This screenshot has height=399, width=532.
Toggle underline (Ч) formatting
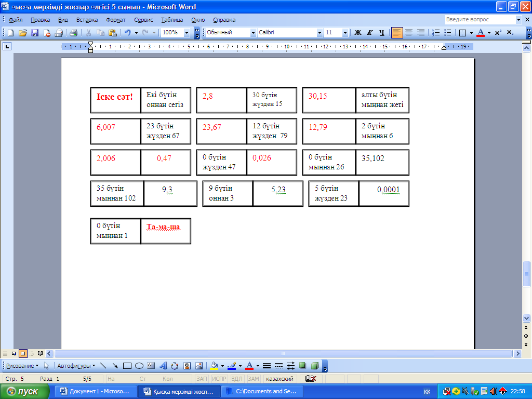click(382, 33)
